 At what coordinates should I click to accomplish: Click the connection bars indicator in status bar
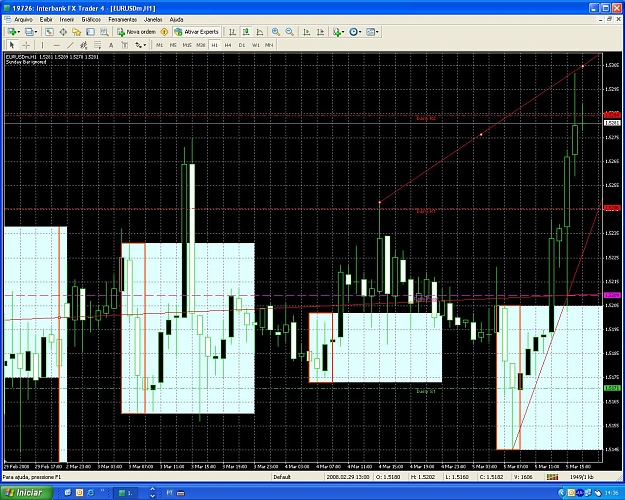tap(552, 477)
